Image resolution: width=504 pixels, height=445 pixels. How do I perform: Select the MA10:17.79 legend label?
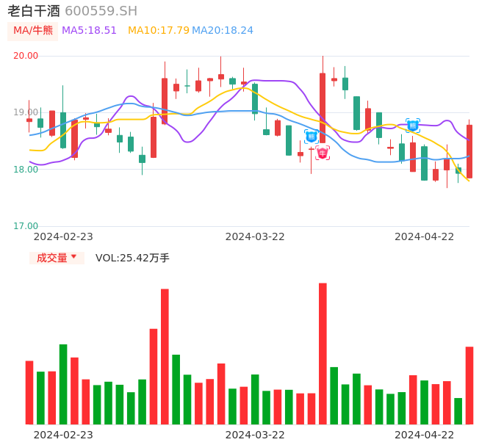click(157, 31)
